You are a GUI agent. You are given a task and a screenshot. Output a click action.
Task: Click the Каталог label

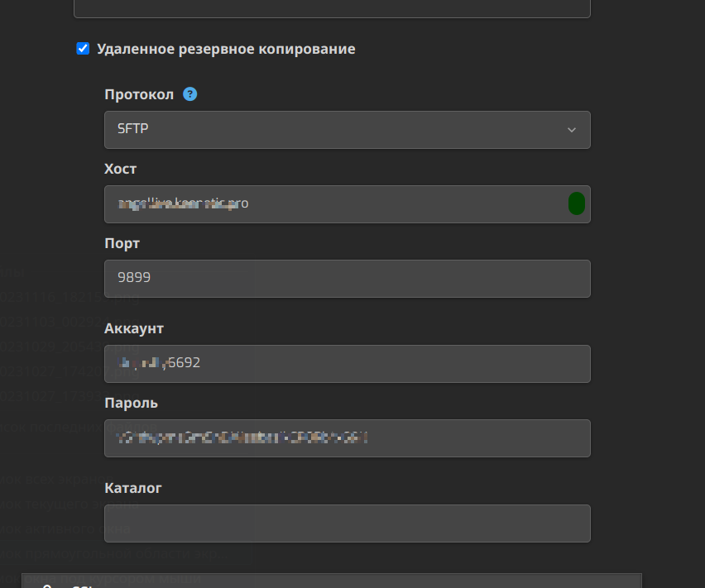[132, 488]
